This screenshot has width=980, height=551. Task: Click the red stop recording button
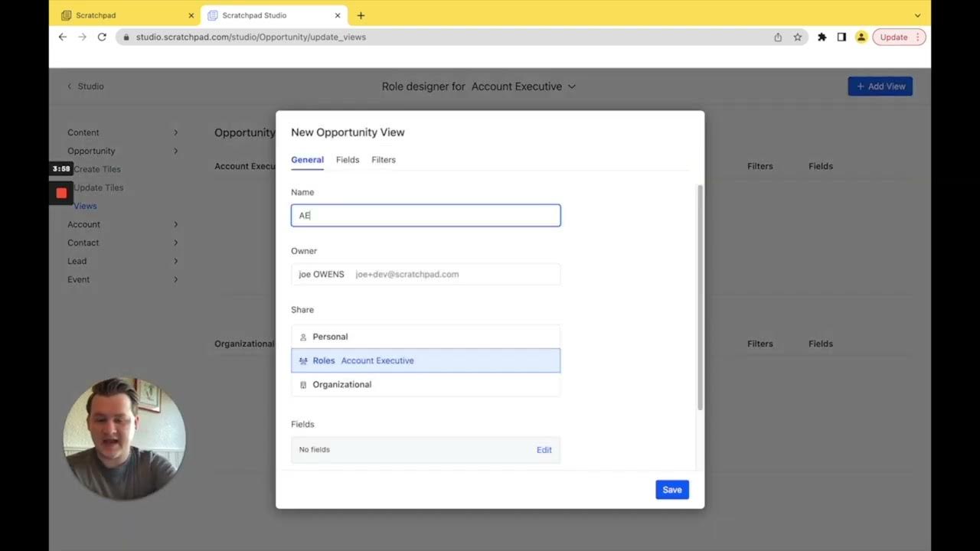61,193
